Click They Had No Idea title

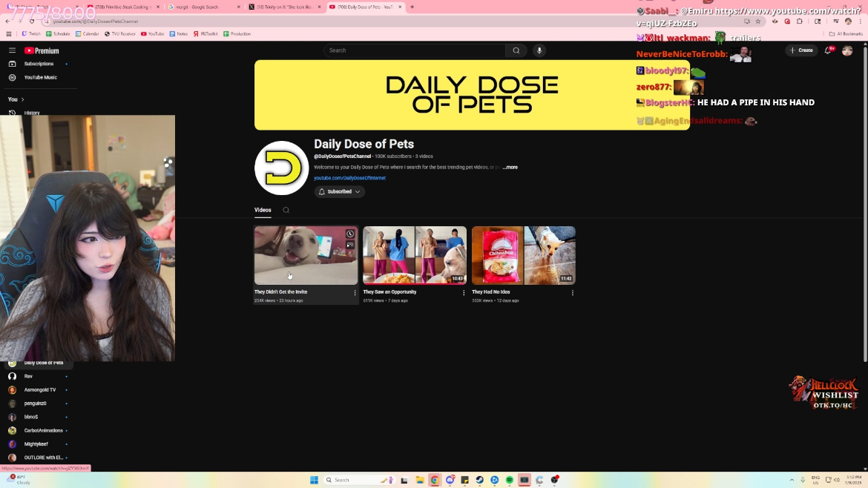(x=491, y=292)
